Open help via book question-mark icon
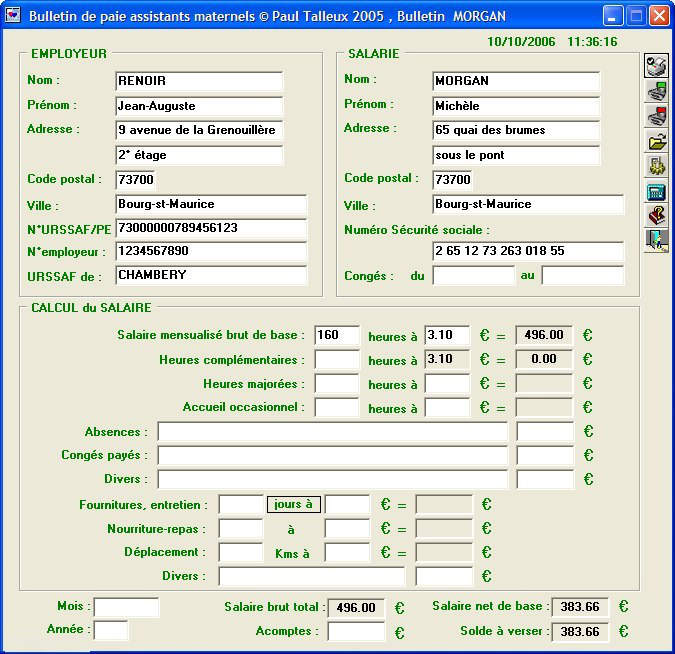Screen dimensions: 675x654 656,215
